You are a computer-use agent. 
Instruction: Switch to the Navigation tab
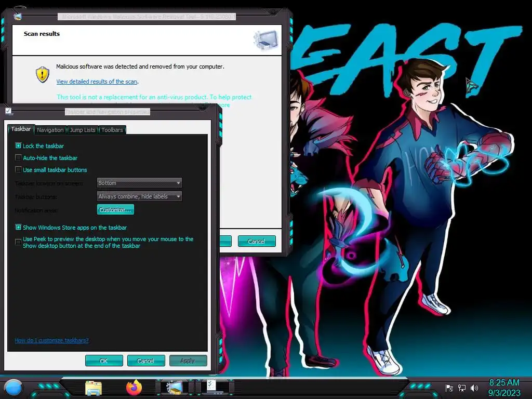click(x=50, y=130)
